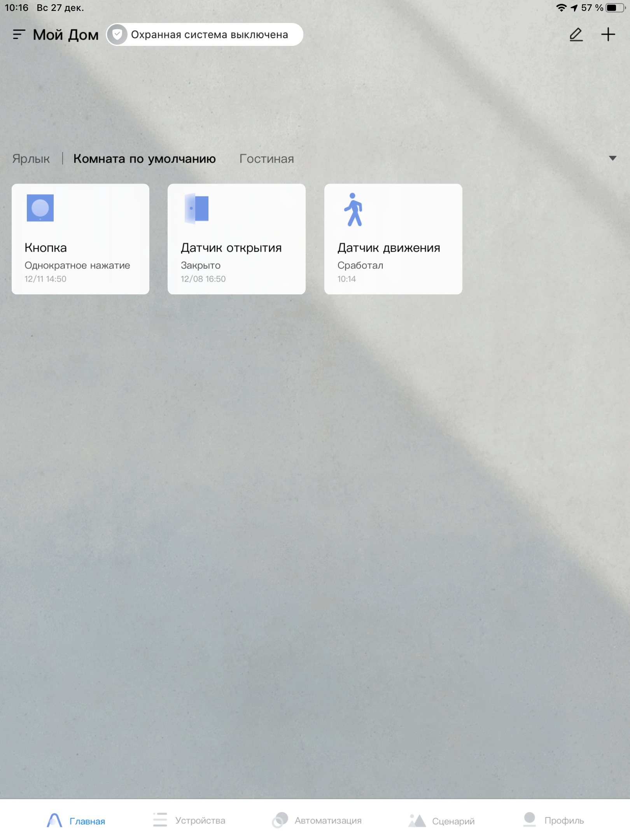This screenshot has height=840, width=630.
Task: Tap the 57 % battery percentage
Action: click(592, 8)
